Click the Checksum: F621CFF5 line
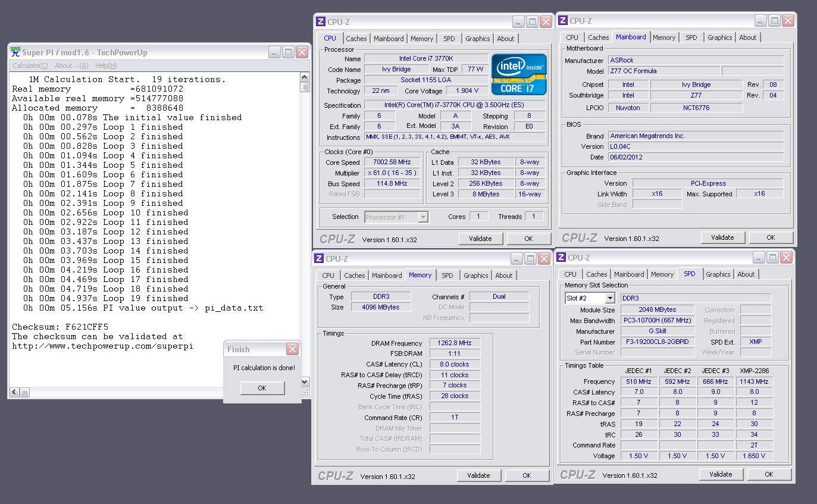The width and height of the screenshot is (817, 504). [60, 327]
